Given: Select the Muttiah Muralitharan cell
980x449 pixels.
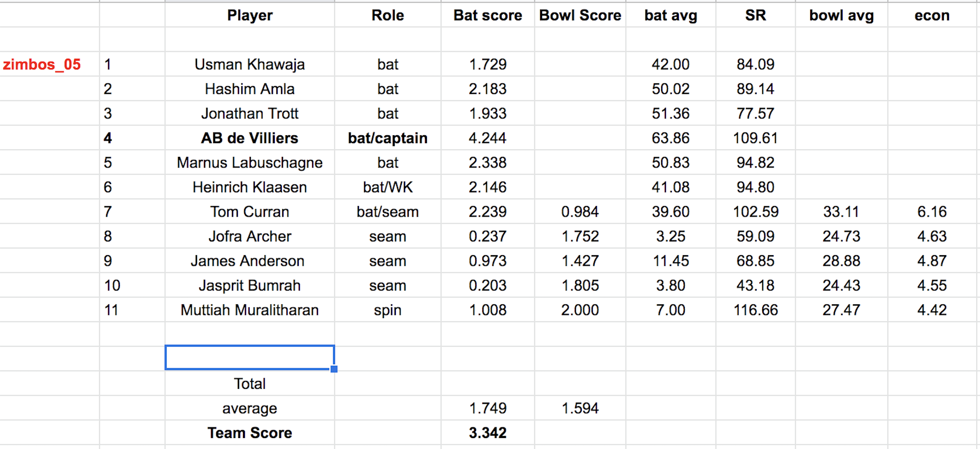Looking at the screenshot, I should [x=250, y=310].
